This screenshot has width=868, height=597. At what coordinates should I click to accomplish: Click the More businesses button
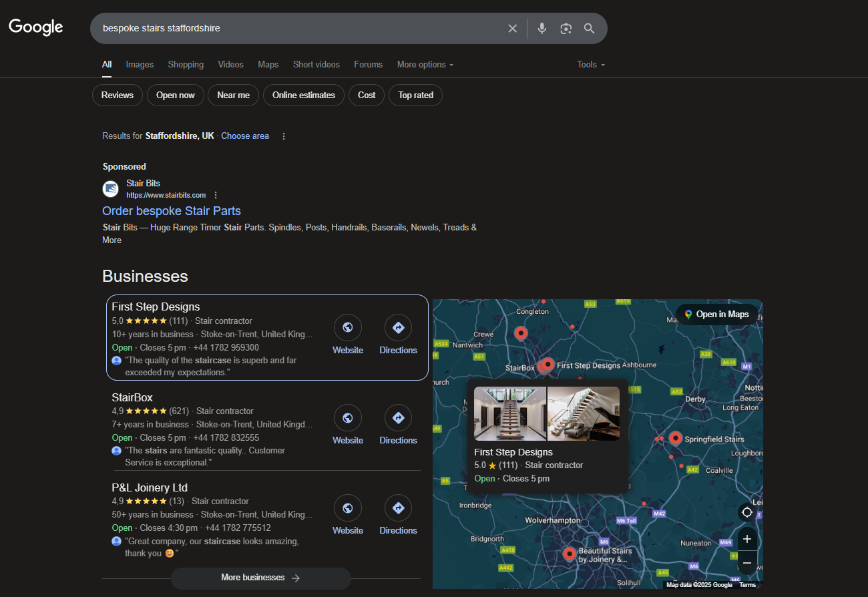click(261, 578)
